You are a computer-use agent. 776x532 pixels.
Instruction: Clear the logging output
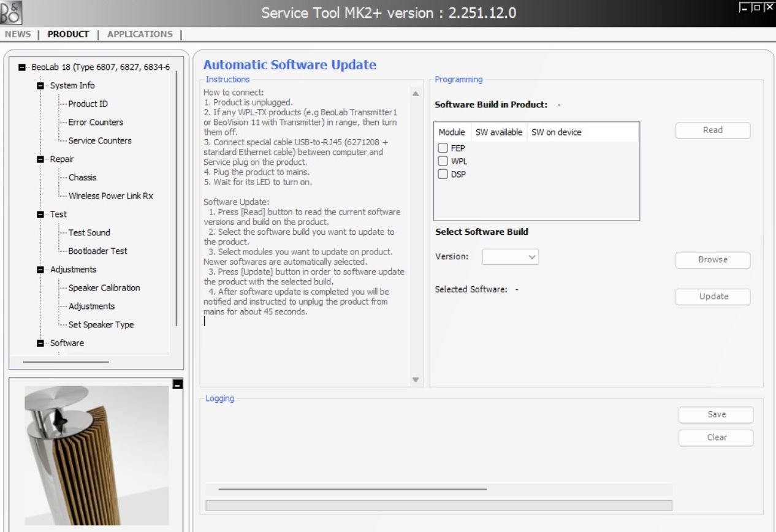pos(716,438)
